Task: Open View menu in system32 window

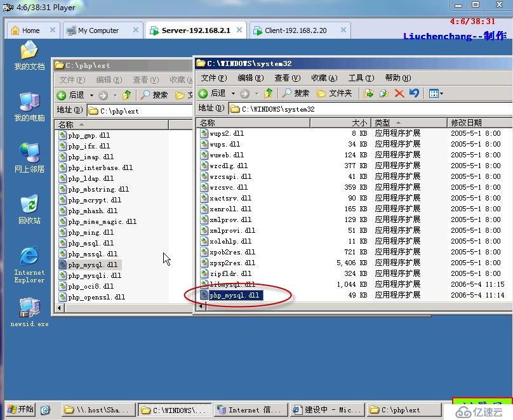Action: [x=287, y=78]
